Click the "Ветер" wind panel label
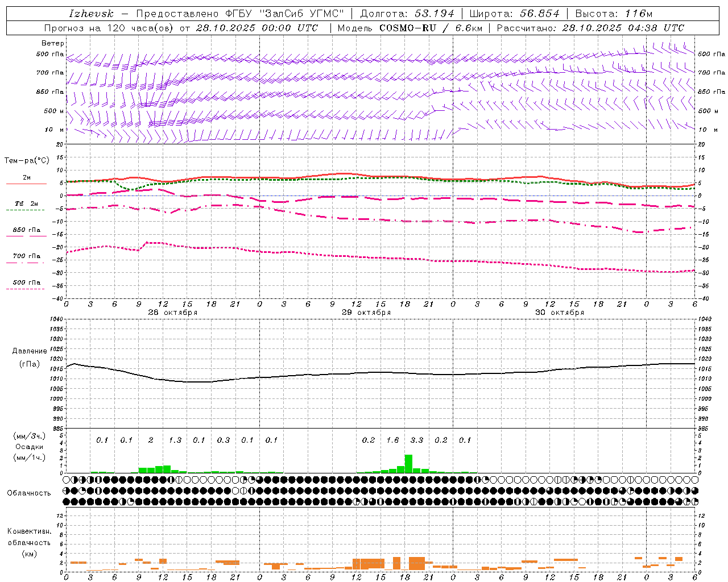This screenshot has width=728, height=582. (x=53, y=43)
